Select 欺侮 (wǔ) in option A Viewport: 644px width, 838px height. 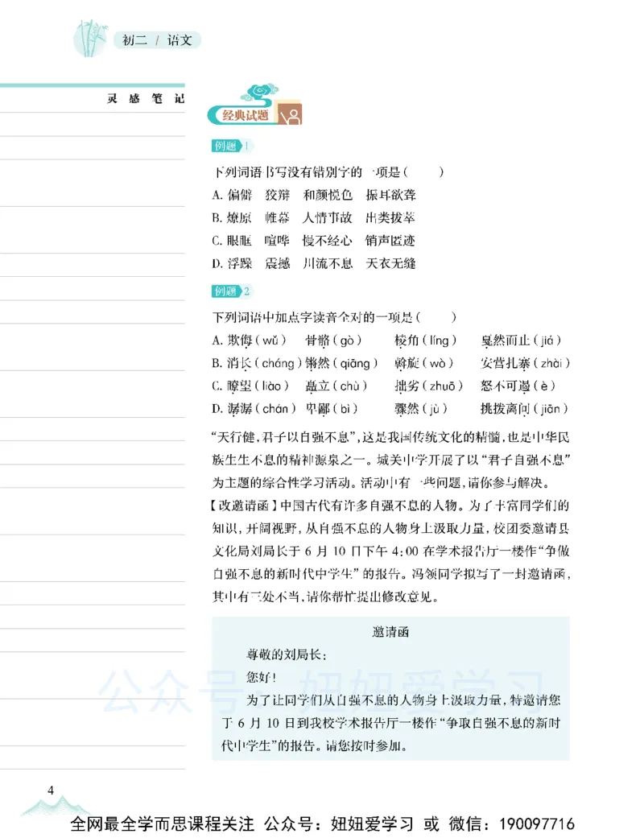(257, 341)
